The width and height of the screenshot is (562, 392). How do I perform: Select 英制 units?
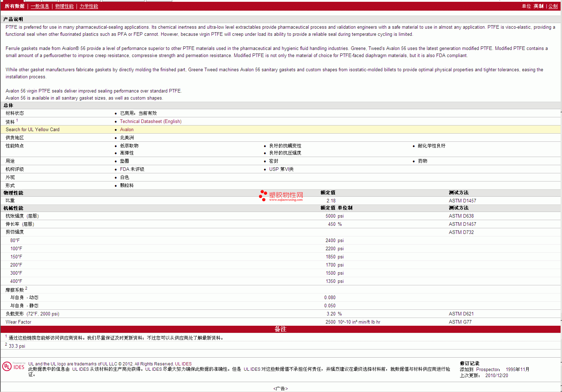pos(538,6)
